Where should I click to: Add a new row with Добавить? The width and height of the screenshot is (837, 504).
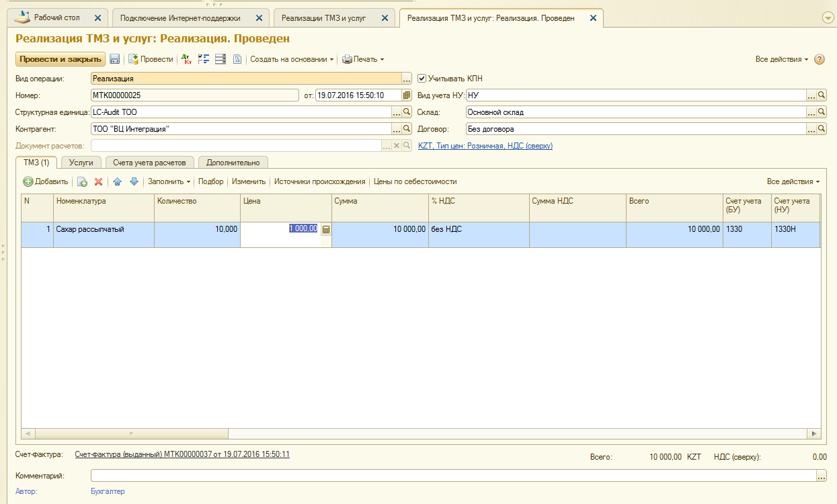46,181
